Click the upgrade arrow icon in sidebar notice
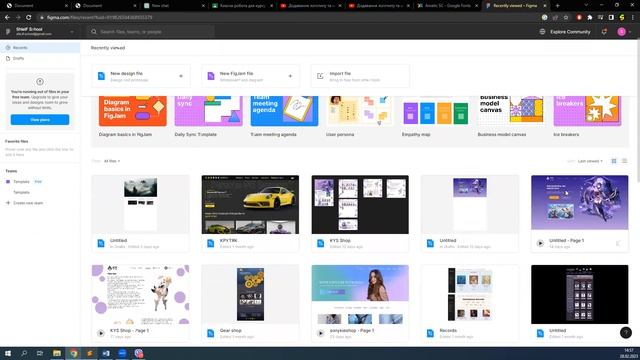 coord(40,82)
